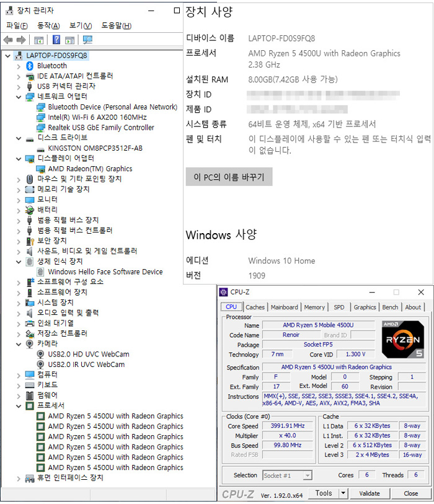Click the CPU-Z title bar app icon

[223, 292]
